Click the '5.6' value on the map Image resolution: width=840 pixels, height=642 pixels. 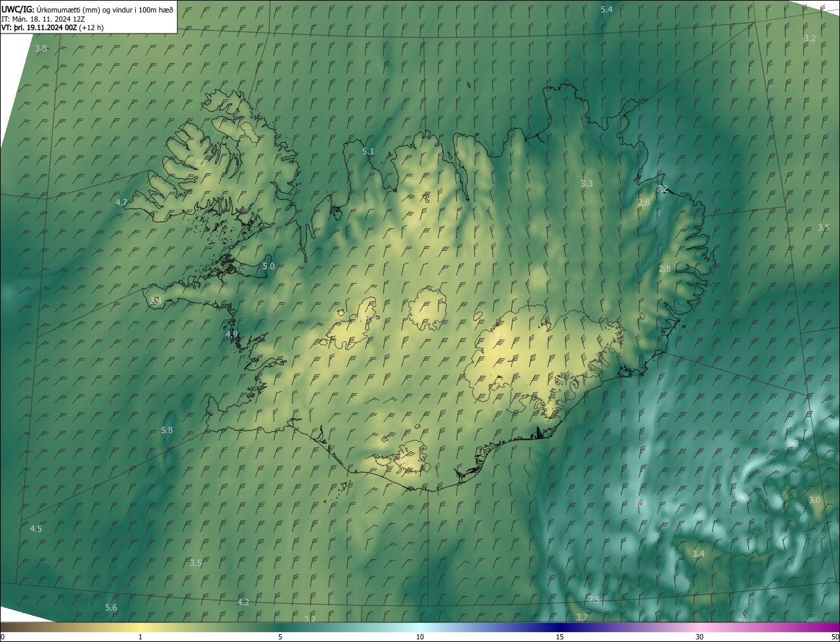point(111,608)
